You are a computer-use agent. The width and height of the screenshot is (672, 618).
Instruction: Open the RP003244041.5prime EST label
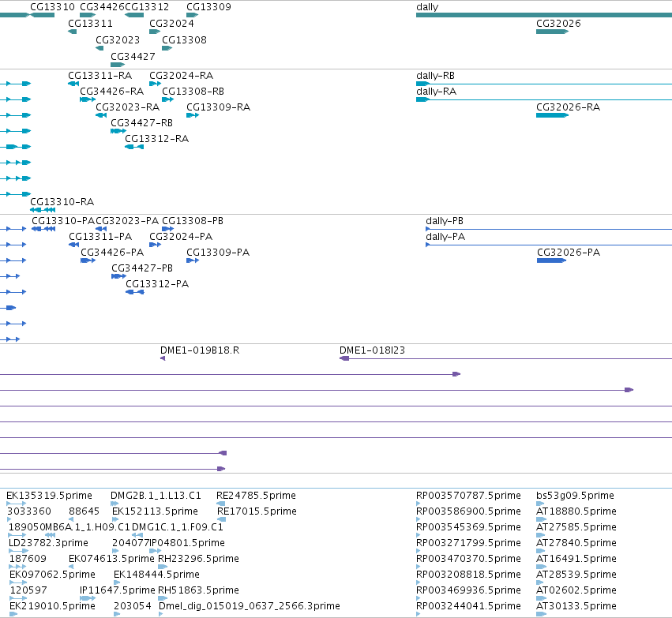469,606
